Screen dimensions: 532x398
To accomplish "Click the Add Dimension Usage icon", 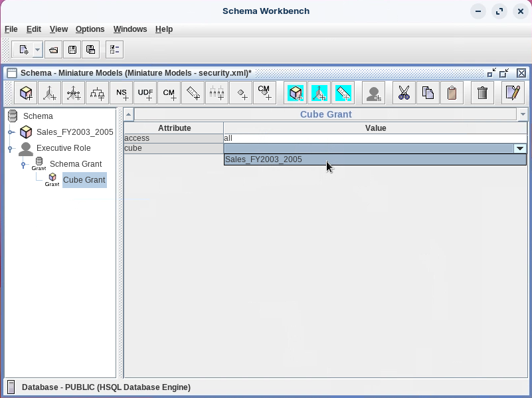I will coord(73,92).
